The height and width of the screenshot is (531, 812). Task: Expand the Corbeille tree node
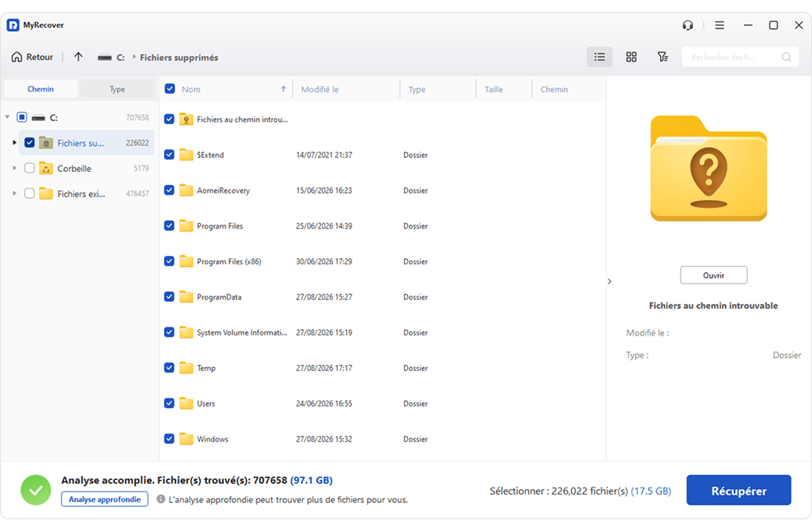coord(15,167)
